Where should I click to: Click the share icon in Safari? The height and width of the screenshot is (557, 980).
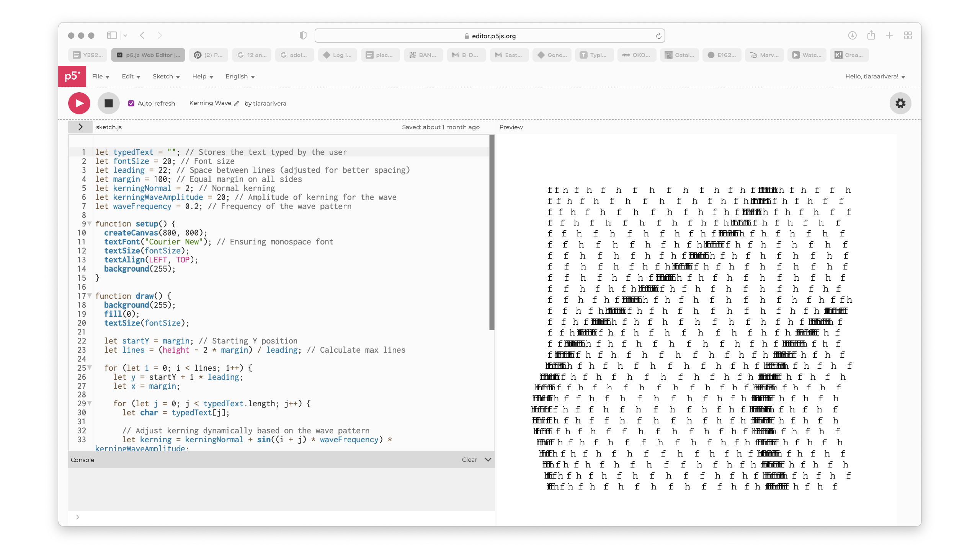(x=871, y=35)
